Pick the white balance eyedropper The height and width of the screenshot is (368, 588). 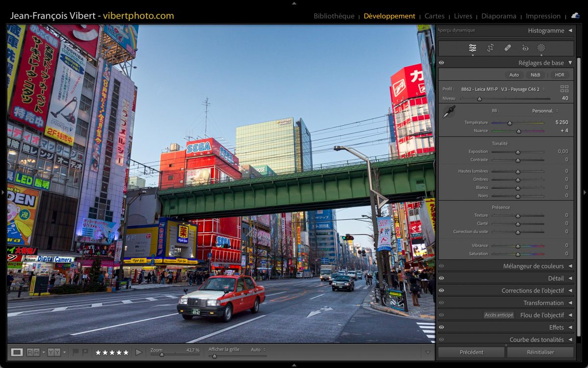coord(448,112)
